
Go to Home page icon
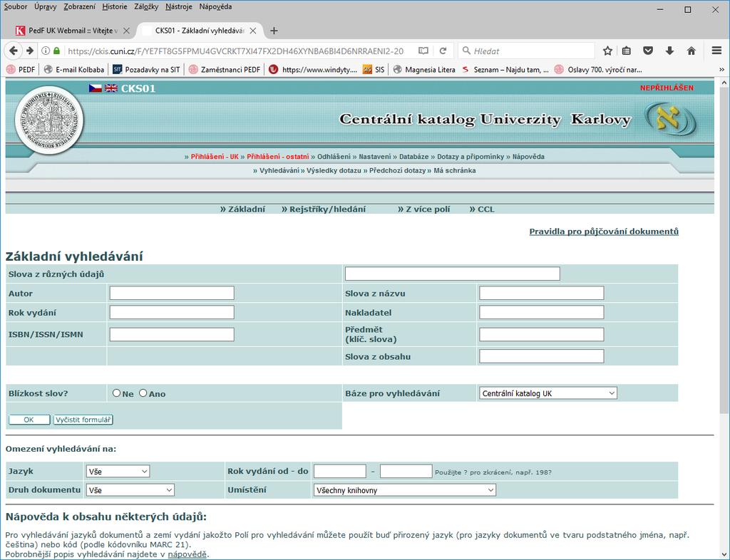(x=692, y=51)
